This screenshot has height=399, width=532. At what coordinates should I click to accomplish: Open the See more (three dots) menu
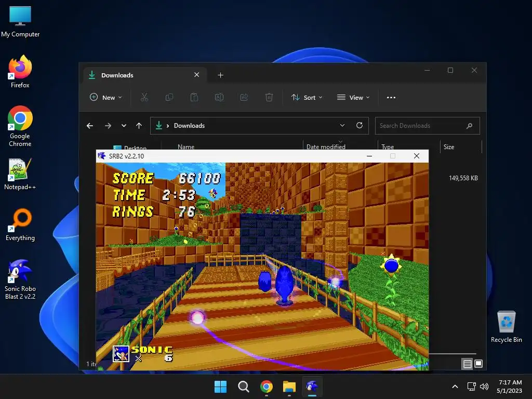click(x=391, y=97)
